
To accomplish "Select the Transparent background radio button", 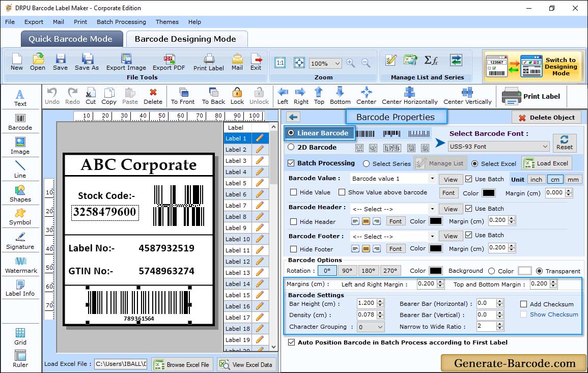I will tap(539, 271).
